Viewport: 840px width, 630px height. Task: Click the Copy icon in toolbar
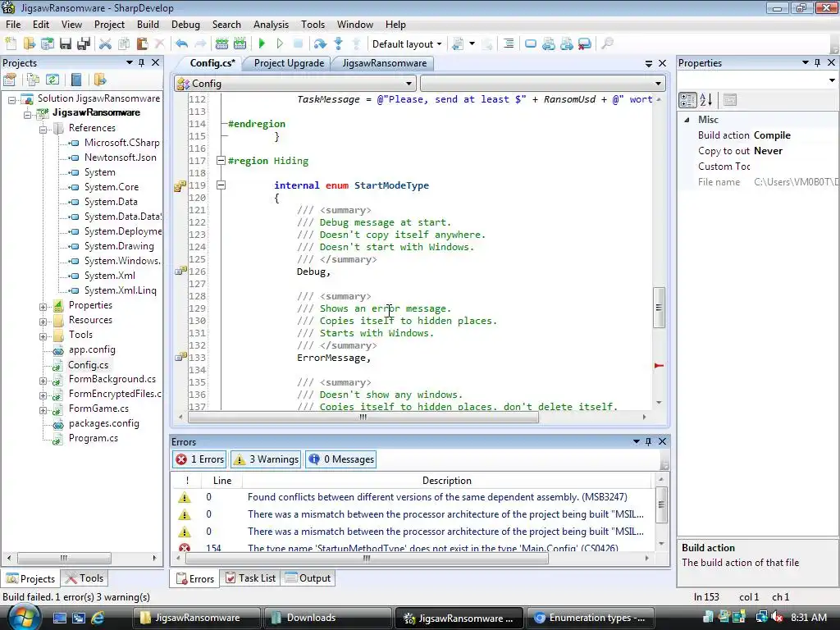click(124, 44)
